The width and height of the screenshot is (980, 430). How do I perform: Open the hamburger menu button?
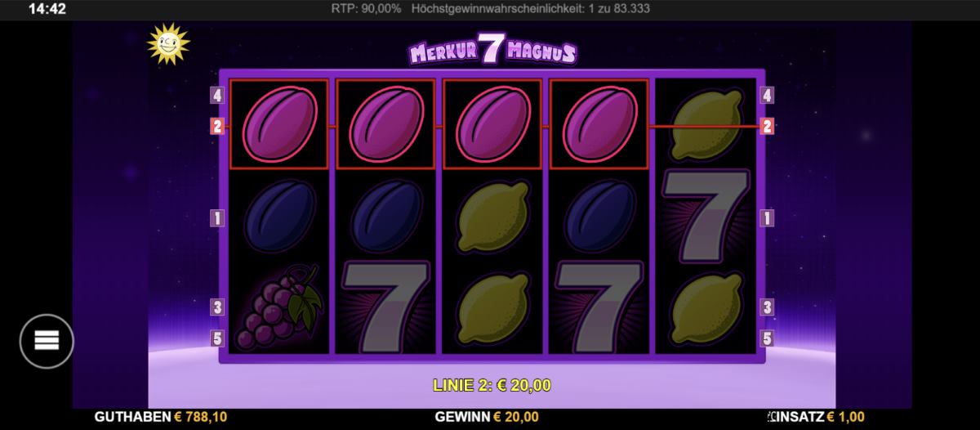[x=47, y=339]
